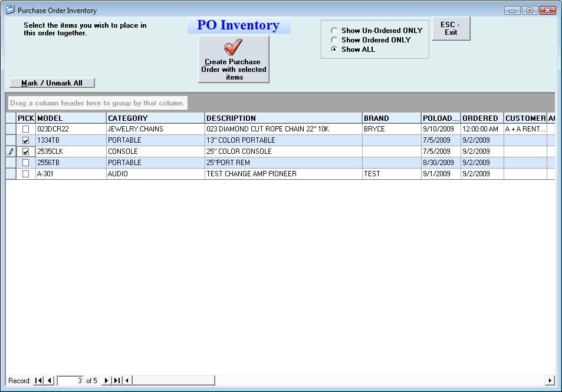Select the 2556TB row description cell
The height and width of the screenshot is (392, 562).
(283, 163)
